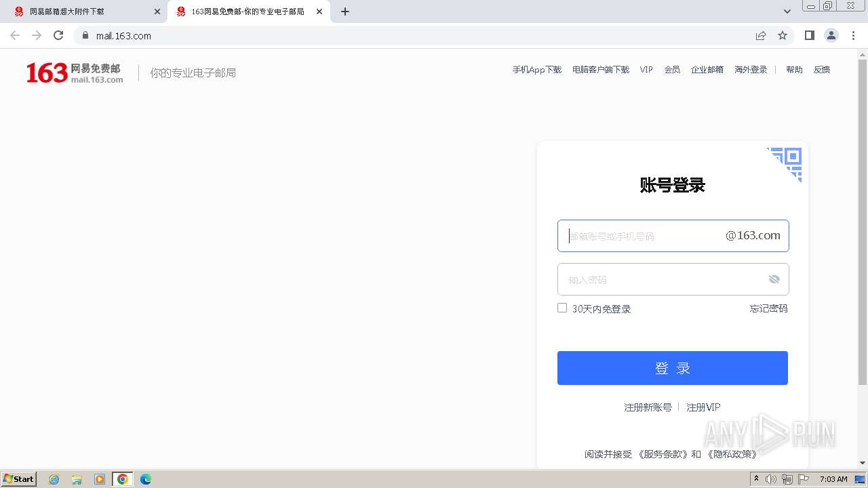Viewport: 868px width, 488px height.
Task: Close the 163网易免费邮 tab
Action: coord(319,12)
